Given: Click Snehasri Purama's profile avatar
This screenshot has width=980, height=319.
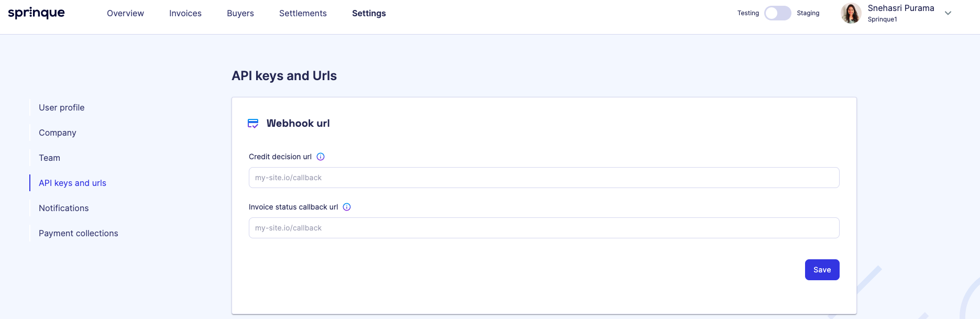Looking at the screenshot, I should [851, 13].
